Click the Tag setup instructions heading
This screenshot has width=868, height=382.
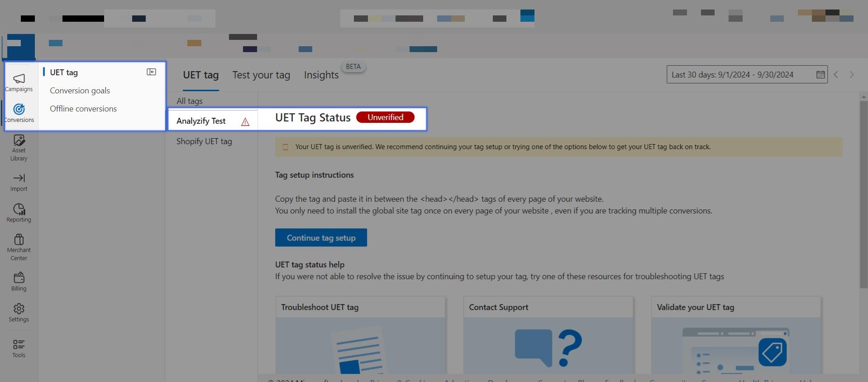point(315,175)
